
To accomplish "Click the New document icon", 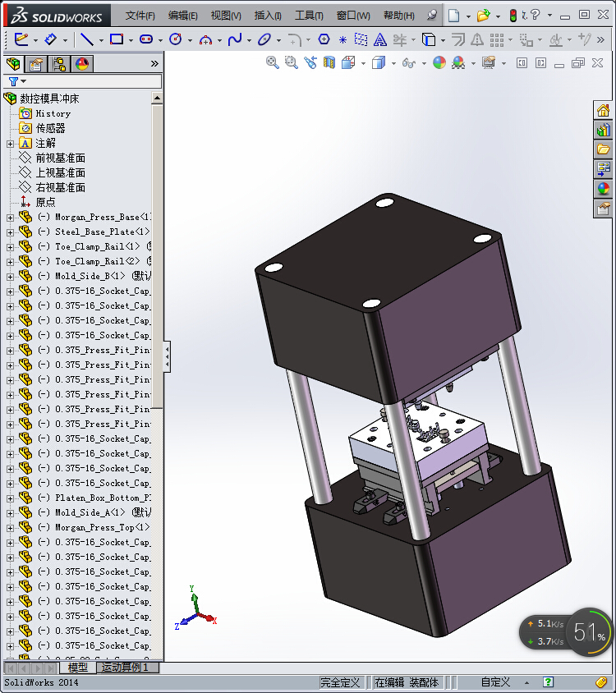I will pos(453,16).
